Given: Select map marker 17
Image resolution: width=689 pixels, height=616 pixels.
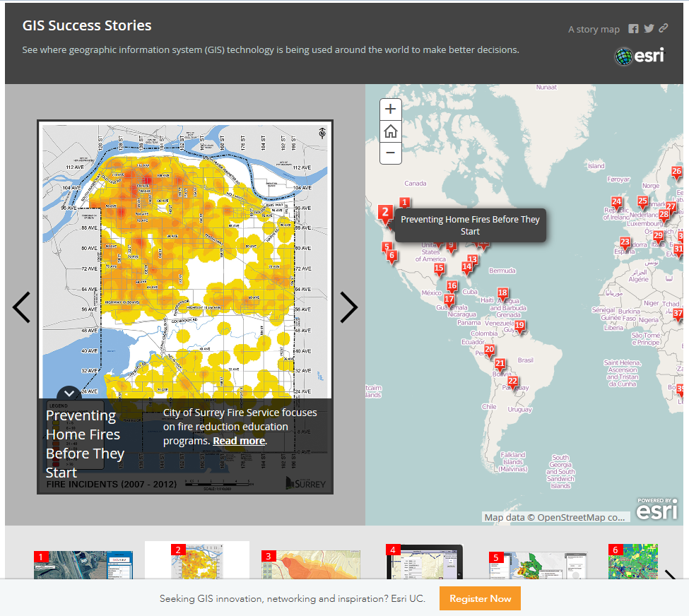Looking at the screenshot, I should pyautogui.click(x=449, y=300).
